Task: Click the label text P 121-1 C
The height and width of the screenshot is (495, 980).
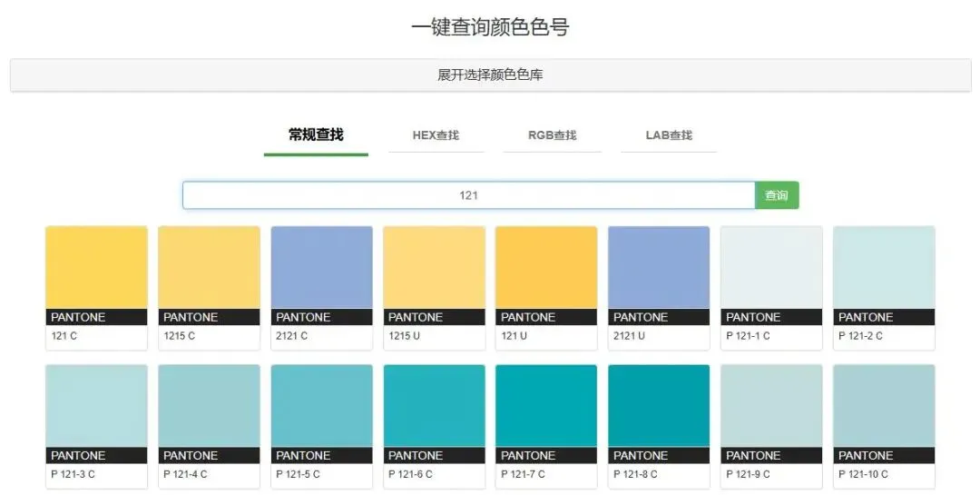Action: 748,336
